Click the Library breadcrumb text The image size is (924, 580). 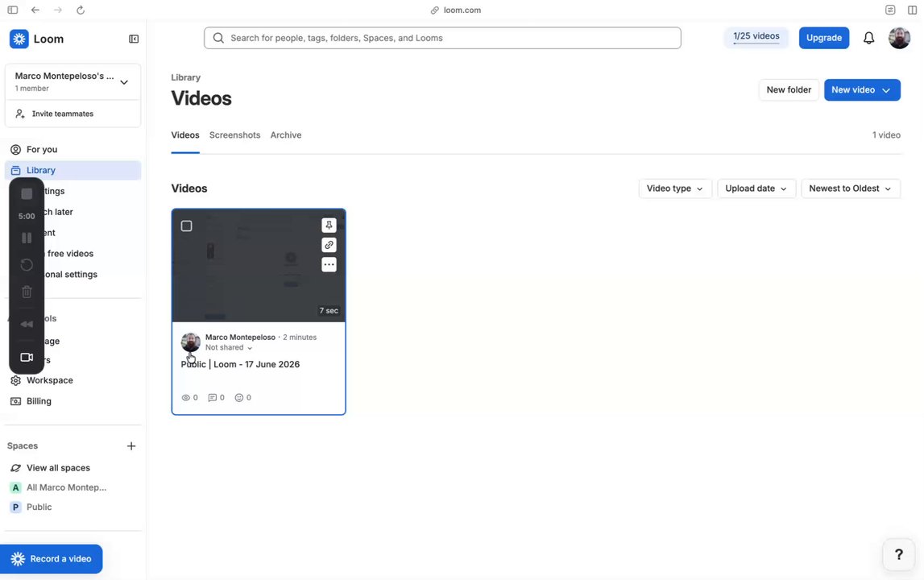click(x=185, y=77)
